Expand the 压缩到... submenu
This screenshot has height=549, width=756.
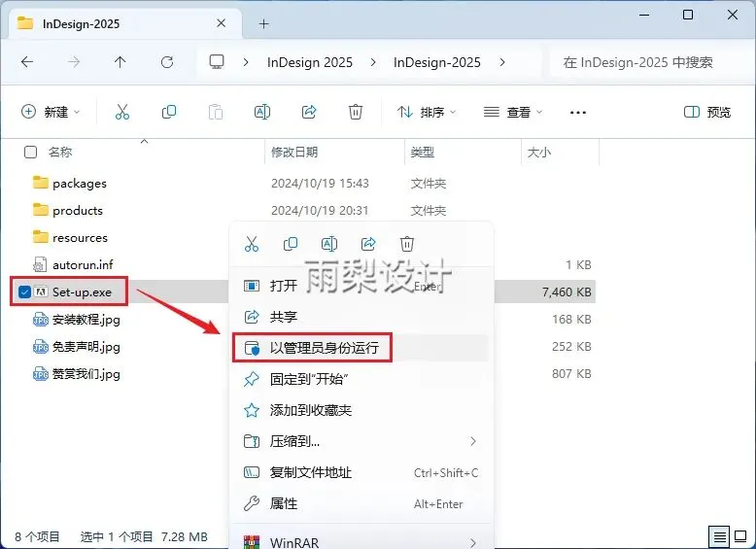[473, 441]
